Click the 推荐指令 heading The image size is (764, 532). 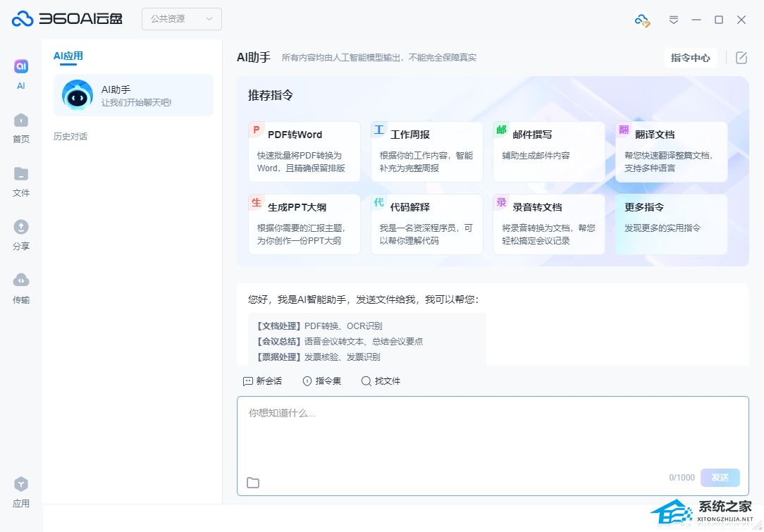click(x=271, y=95)
